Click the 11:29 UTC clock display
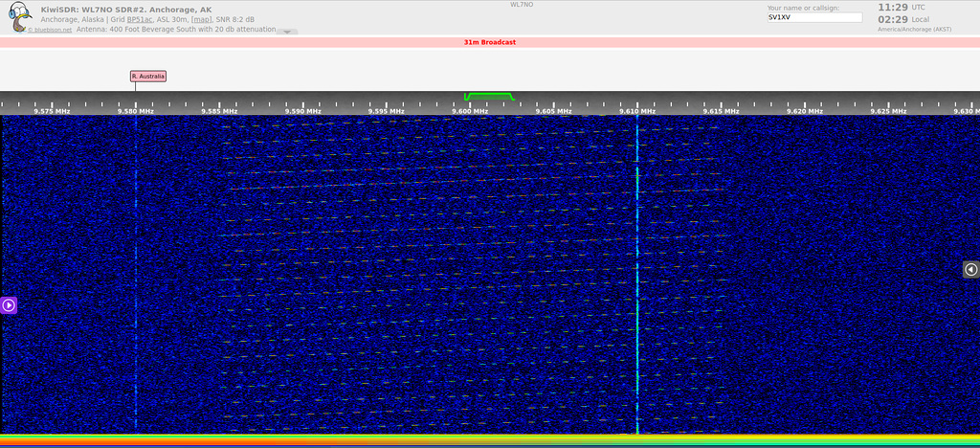The height and width of the screenshot is (448, 980). [x=893, y=7]
